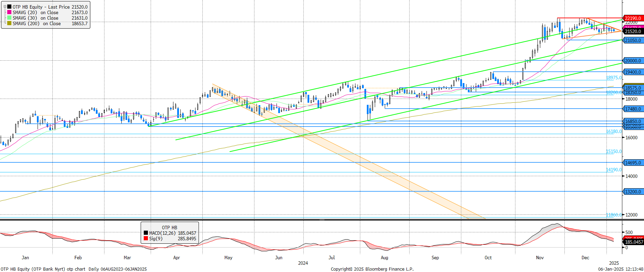This screenshot has height=272, width=644.
Task: Click the blue 13200.0 level tag
Action: pyautogui.click(x=633, y=192)
